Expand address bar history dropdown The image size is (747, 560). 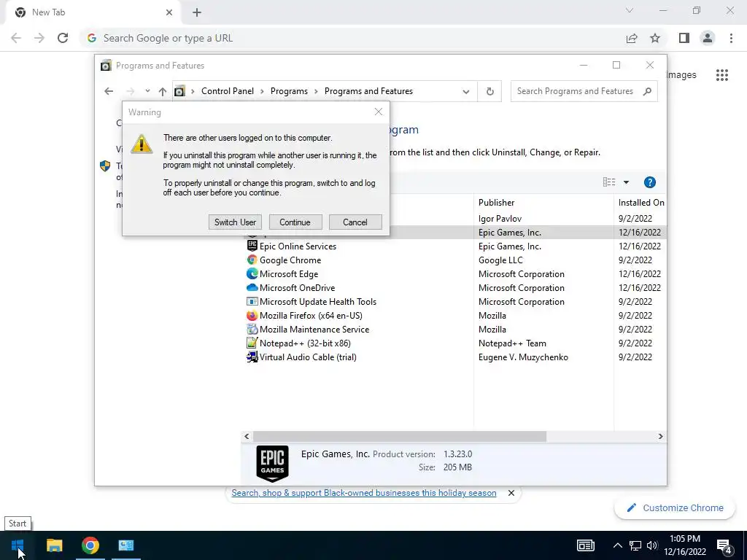click(466, 91)
